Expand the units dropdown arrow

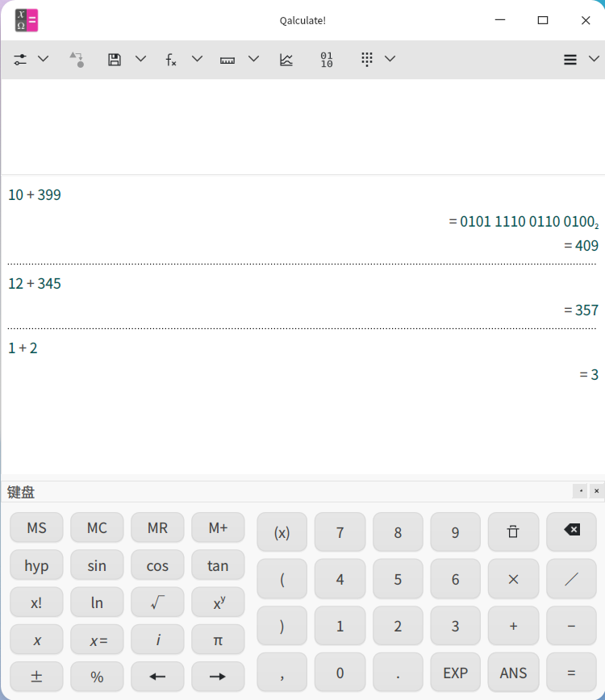(253, 59)
